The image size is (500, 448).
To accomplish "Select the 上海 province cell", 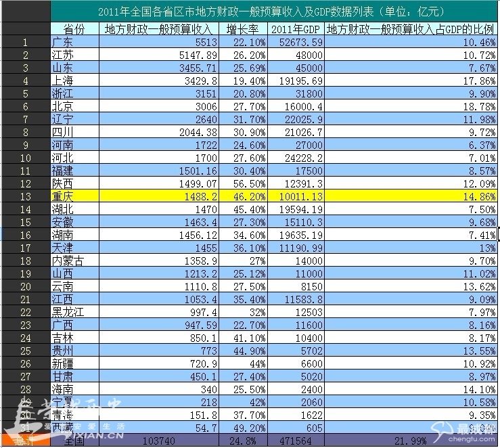I will [x=75, y=81].
